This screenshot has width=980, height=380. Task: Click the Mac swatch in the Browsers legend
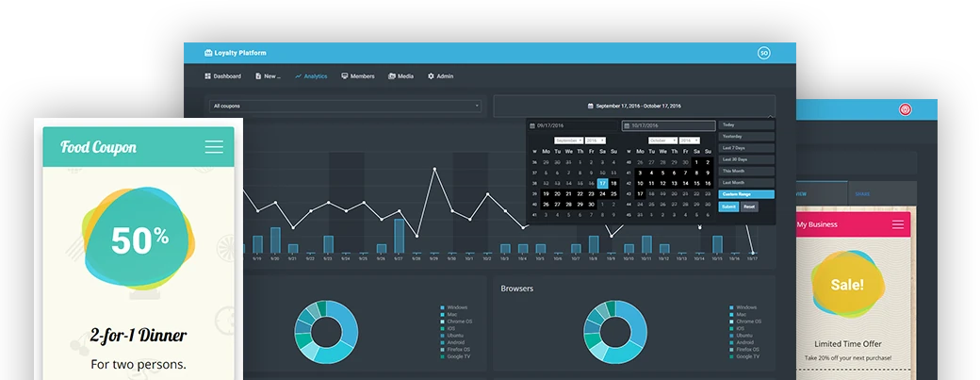coord(732,314)
